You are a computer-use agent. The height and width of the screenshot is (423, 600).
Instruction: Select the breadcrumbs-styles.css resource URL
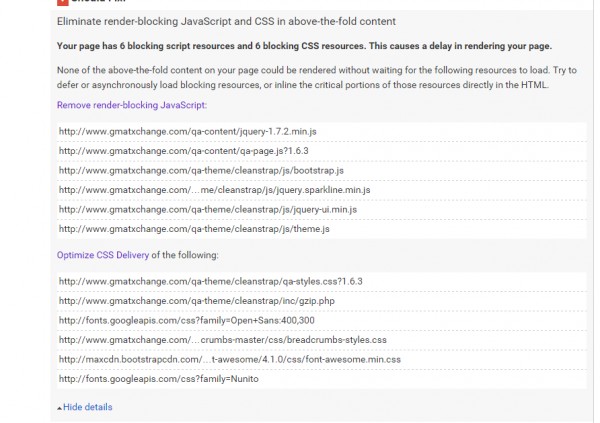click(221, 339)
